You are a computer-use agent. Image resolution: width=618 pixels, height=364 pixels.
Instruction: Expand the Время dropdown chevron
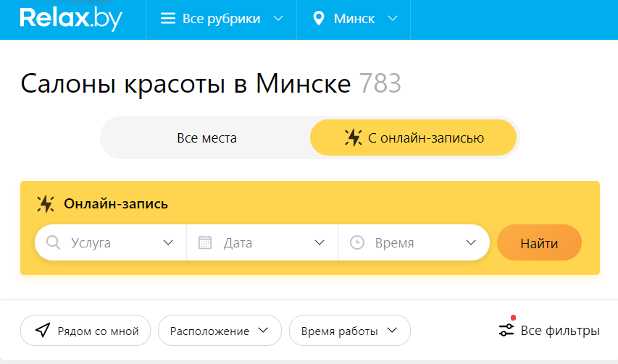(471, 242)
